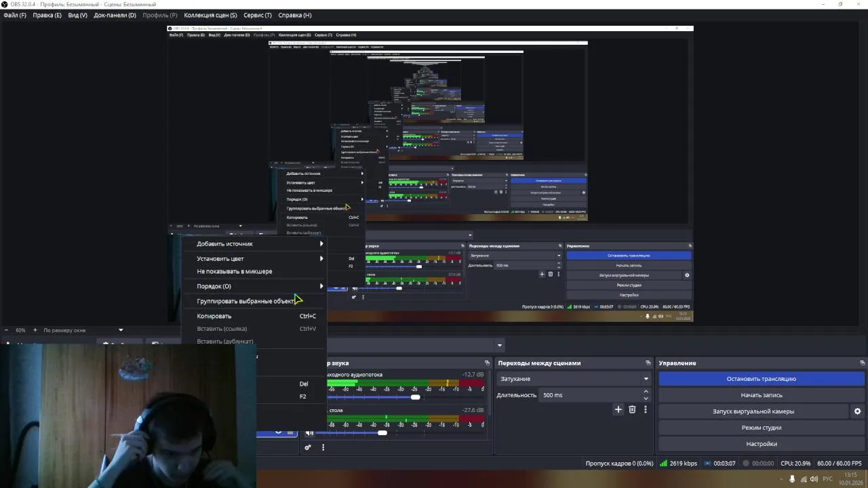Undock the audio mixer panel
This screenshot has width=868, height=488.
tap(487, 363)
